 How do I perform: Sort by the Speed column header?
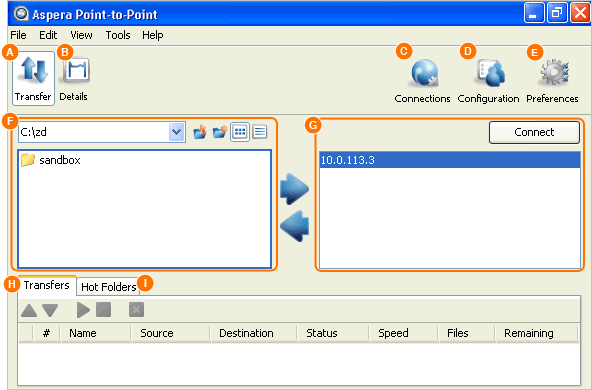point(404,333)
